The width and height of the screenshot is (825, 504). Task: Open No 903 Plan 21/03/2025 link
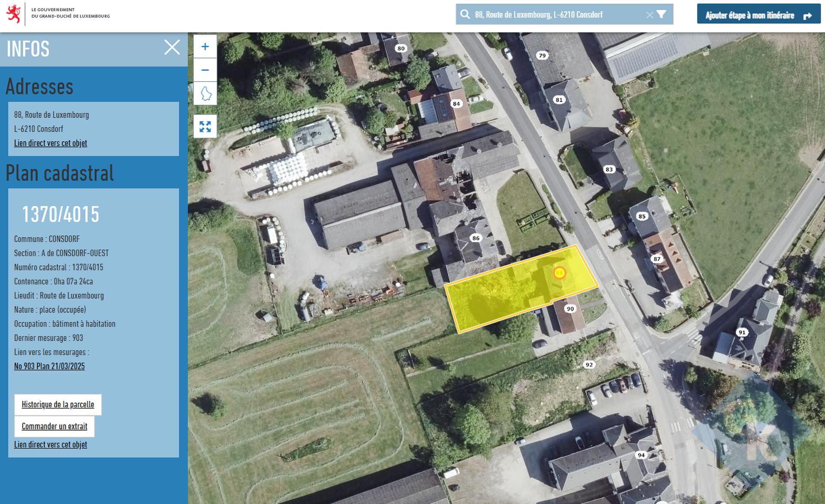pyautogui.click(x=49, y=366)
